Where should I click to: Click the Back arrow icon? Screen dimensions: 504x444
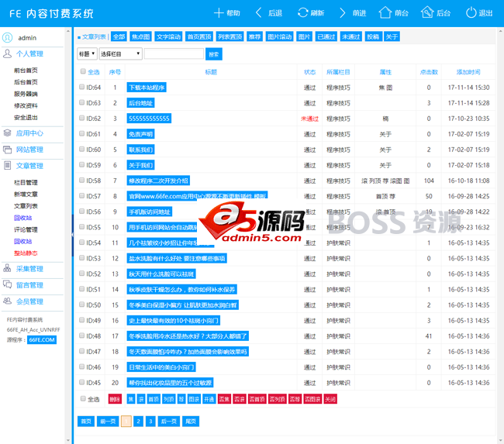[x=258, y=13]
